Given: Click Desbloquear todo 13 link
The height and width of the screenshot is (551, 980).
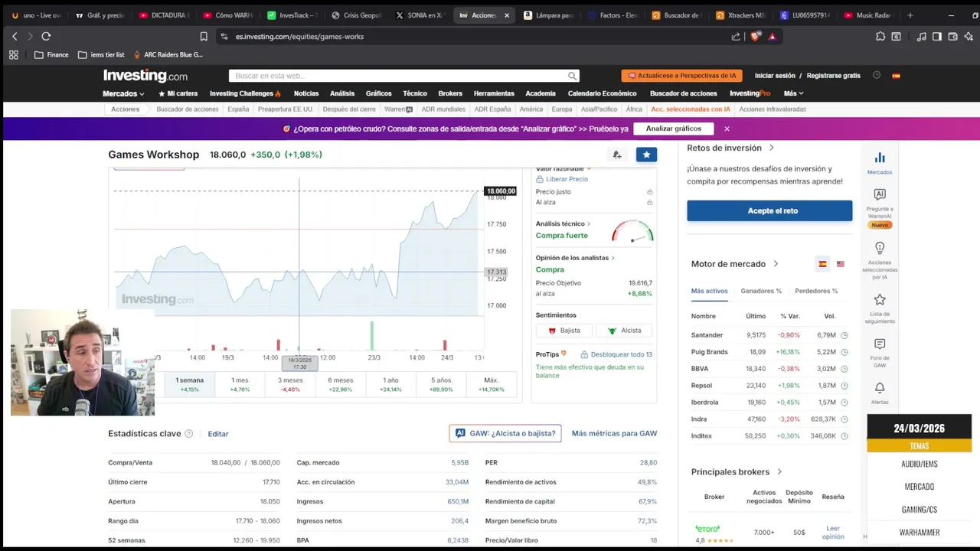Looking at the screenshot, I should tap(616, 354).
